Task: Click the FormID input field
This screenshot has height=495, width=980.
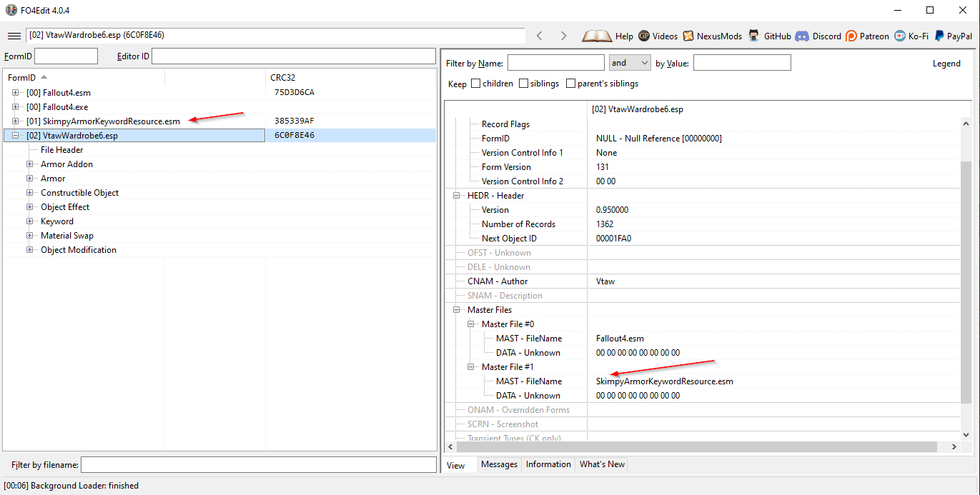Action: tap(66, 56)
